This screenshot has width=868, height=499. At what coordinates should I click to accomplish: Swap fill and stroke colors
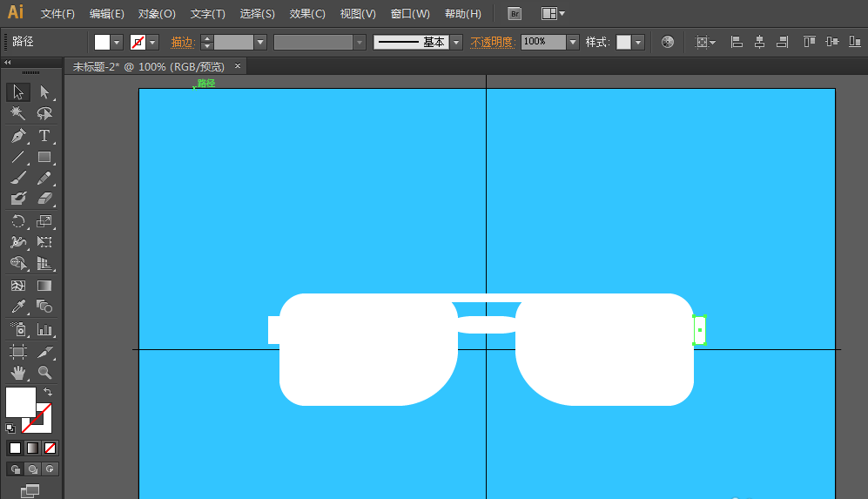pos(48,393)
